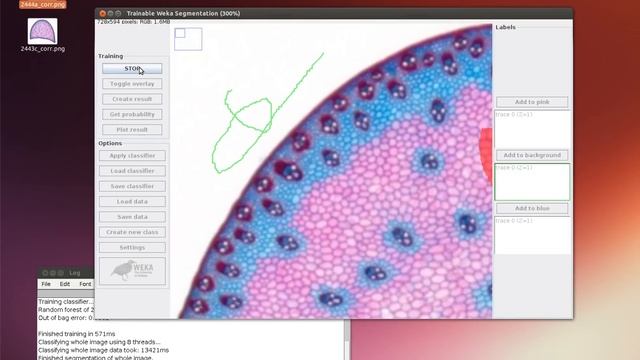Viewport: 640px width, 360px height.
Task: Click the Toggle overlay button
Action: pos(132,84)
